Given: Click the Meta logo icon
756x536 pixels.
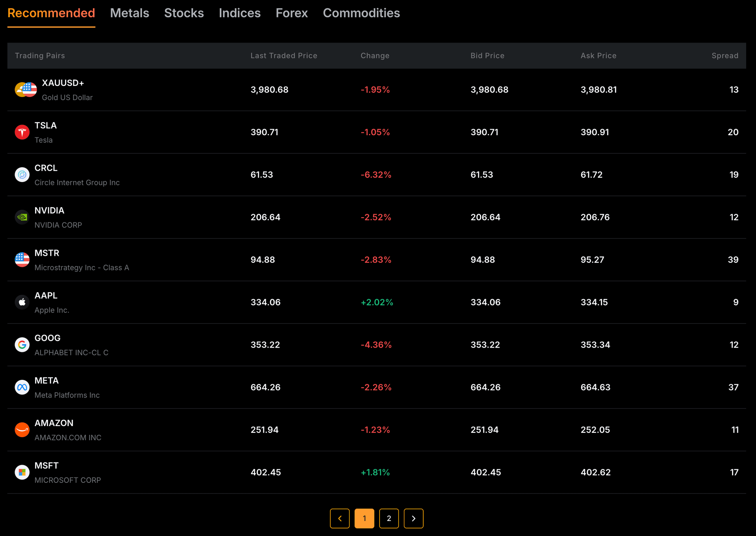Looking at the screenshot, I should click(22, 387).
